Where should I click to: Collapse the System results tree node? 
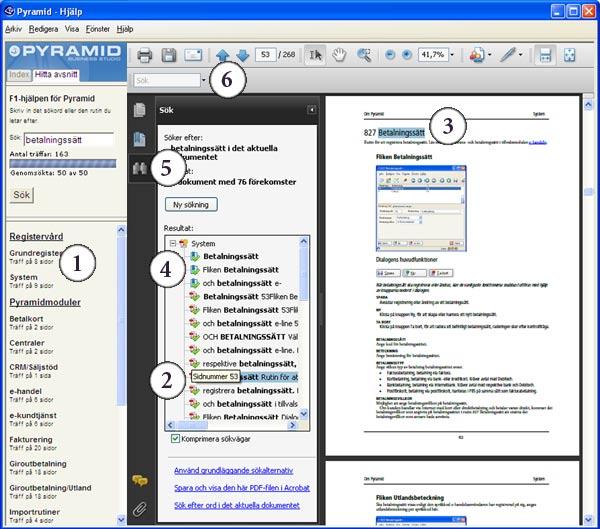tap(173, 243)
